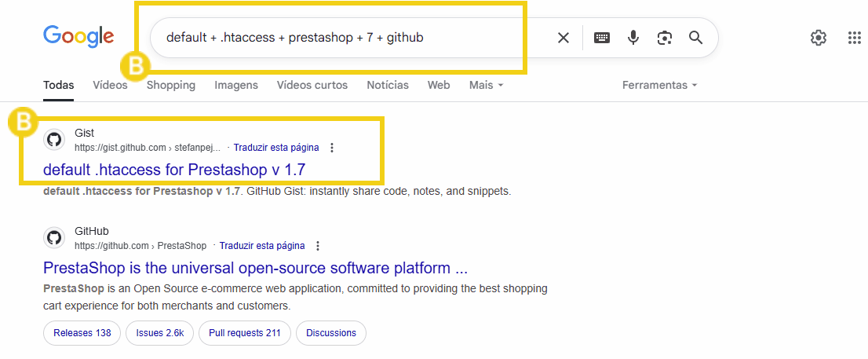Image resolution: width=868 pixels, height=359 pixels.
Task: Open Google settings gear
Action: click(x=819, y=38)
